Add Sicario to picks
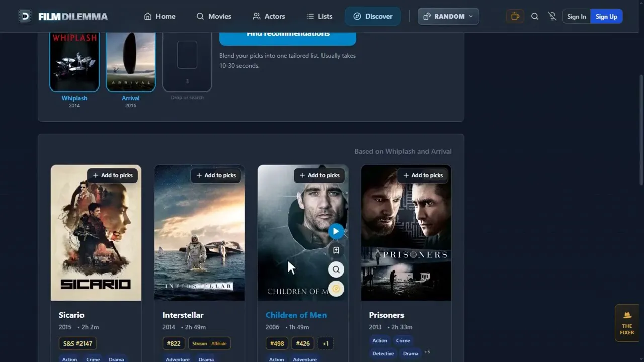Image resolution: width=644 pixels, height=362 pixels. pyautogui.click(x=113, y=175)
